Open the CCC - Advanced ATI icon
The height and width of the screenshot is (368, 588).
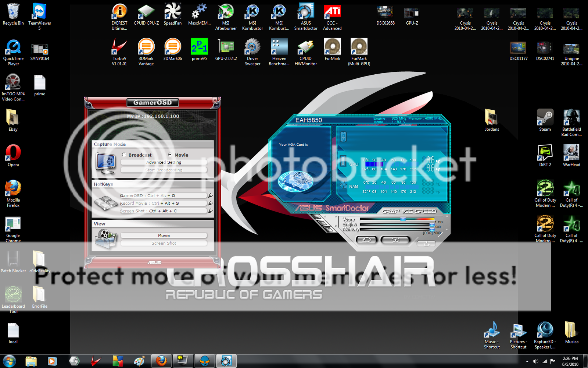coord(332,17)
